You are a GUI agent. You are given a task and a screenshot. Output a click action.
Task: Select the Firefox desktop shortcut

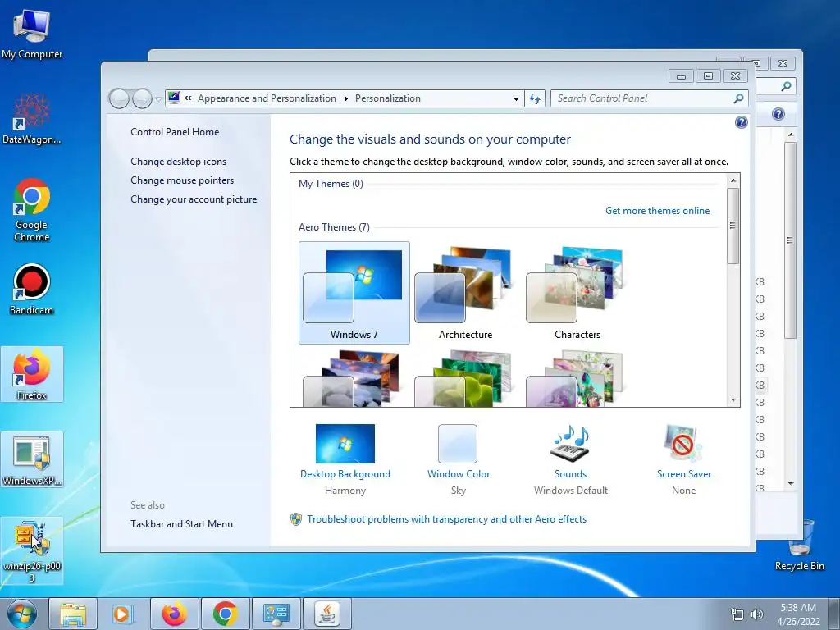[x=32, y=374]
